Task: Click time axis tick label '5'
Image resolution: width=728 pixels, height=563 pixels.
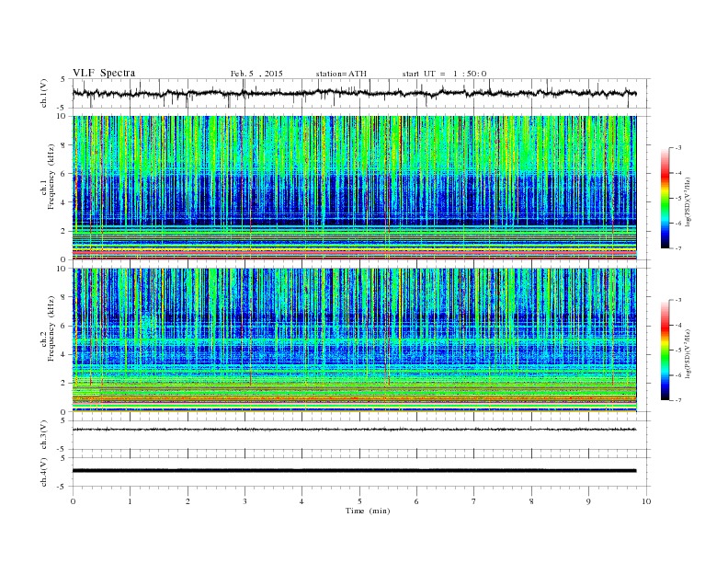Action: click(359, 501)
